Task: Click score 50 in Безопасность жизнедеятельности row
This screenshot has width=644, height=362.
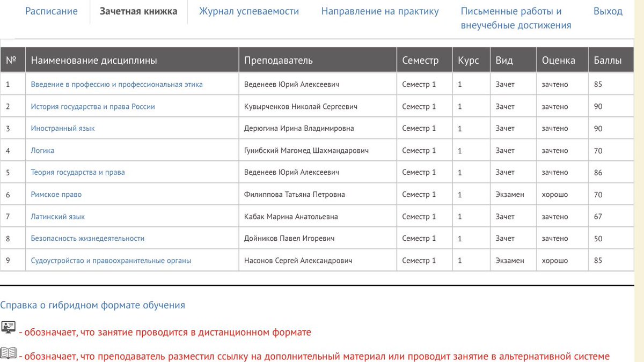Action: click(x=598, y=238)
